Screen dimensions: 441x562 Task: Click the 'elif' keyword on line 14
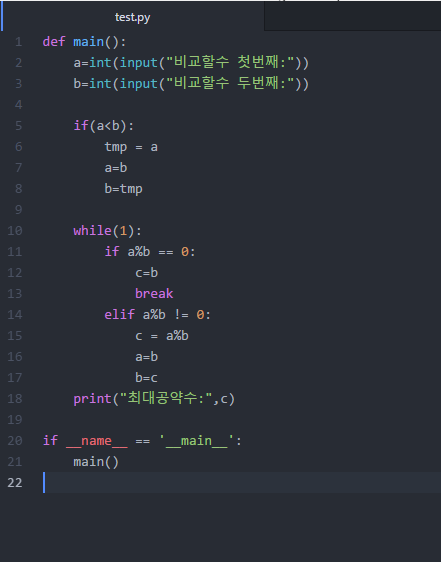tap(119, 315)
